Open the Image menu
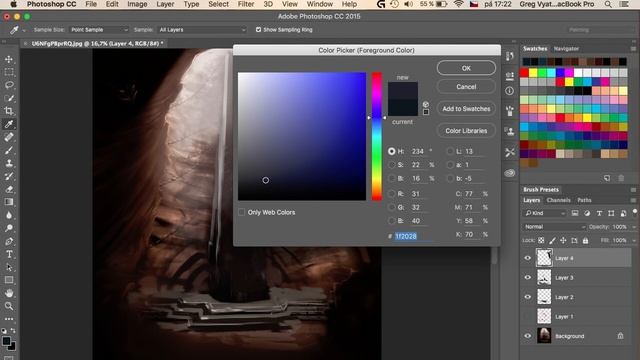The height and width of the screenshot is (360, 640). click(x=137, y=4)
